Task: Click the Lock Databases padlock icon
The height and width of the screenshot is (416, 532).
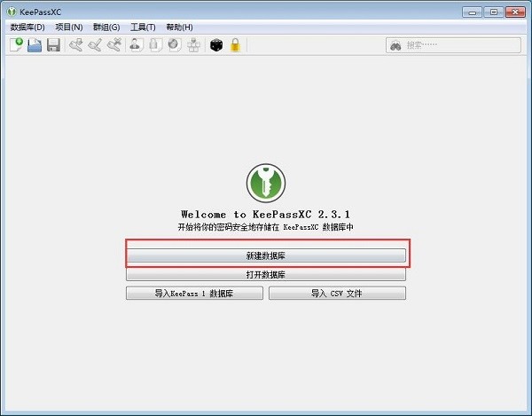Action: [235, 44]
